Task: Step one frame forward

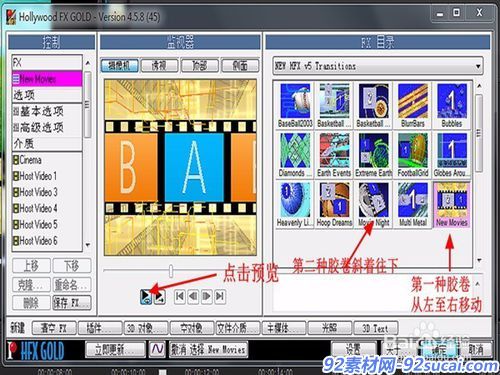Action: click(207, 296)
